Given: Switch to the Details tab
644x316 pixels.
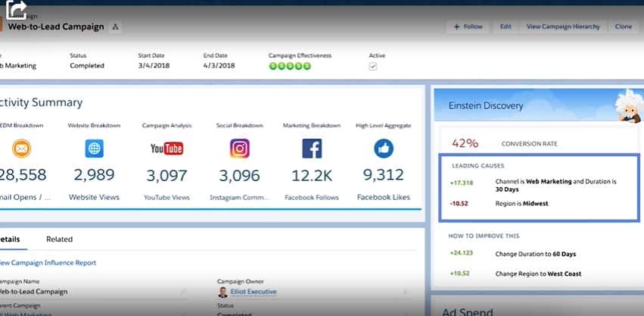Looking at the screenshot, I should pos(10,239).
